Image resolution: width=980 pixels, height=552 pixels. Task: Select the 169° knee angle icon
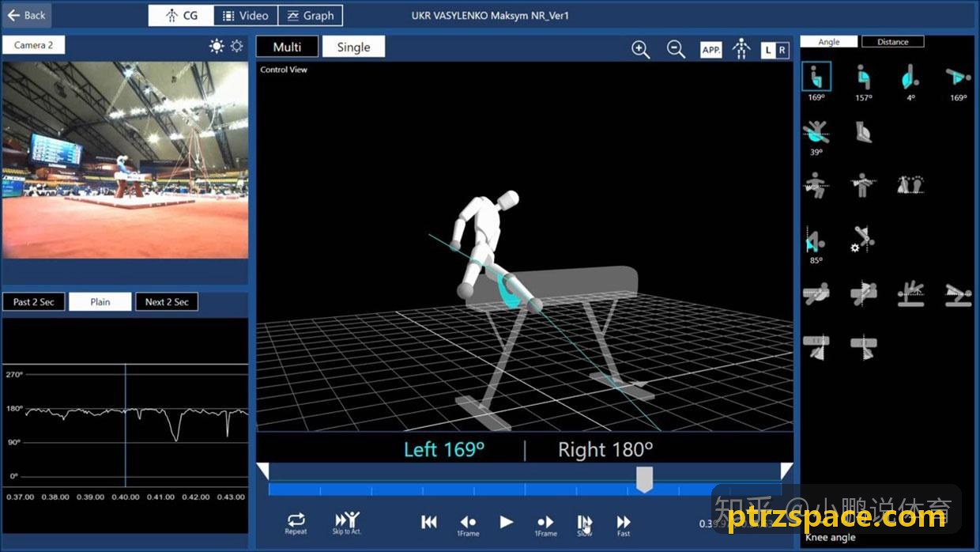coord(816,77)
